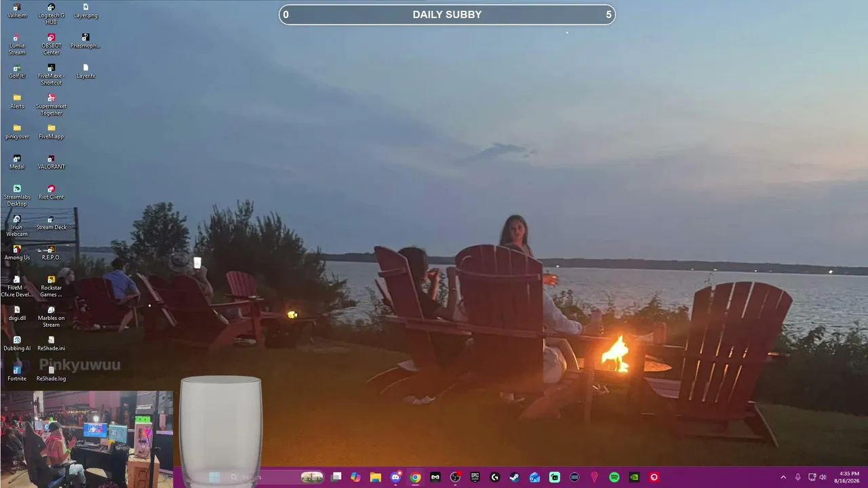Open the Lumia Stream shortcut
This screenshot has height=488, width=868.
pyautogui.click(x=17, y=45)
